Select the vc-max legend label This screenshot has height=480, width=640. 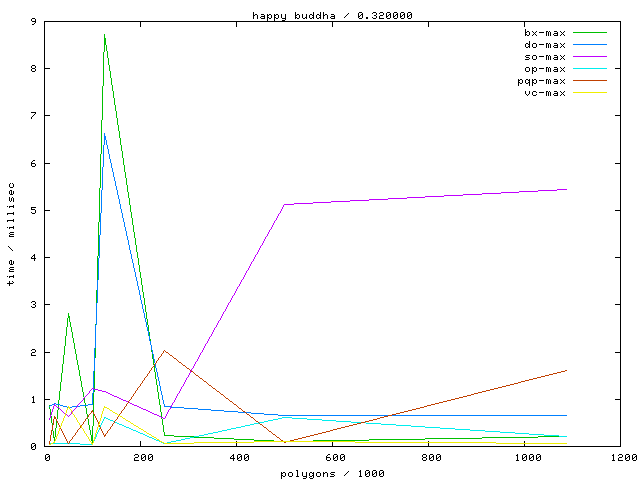(x=545, y=93)
